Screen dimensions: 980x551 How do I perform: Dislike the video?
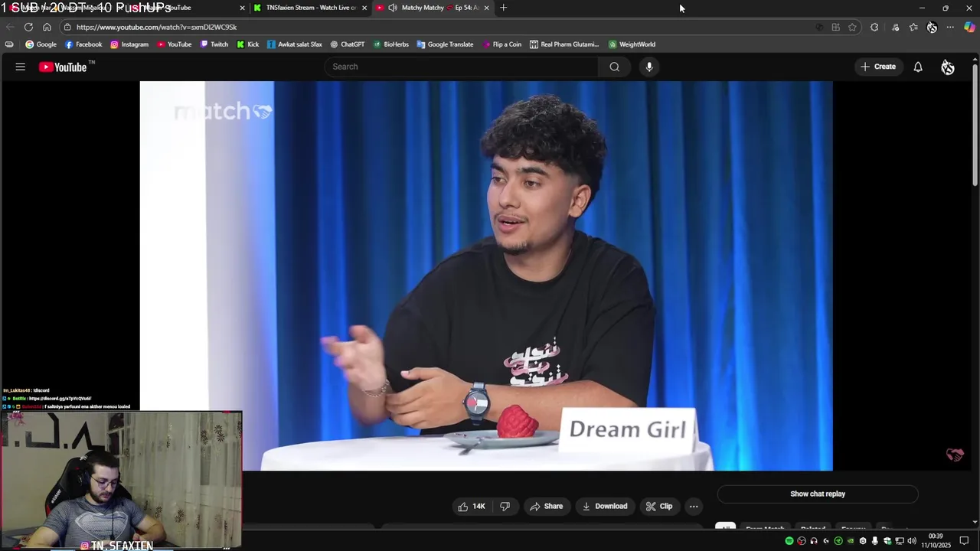pyautogui.click(x=505, y=506)
